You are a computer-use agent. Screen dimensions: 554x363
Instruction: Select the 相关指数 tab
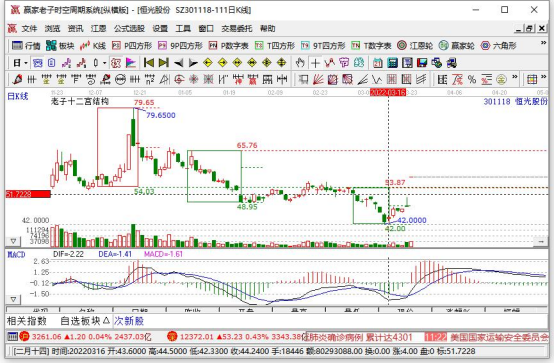pos(27,321)
